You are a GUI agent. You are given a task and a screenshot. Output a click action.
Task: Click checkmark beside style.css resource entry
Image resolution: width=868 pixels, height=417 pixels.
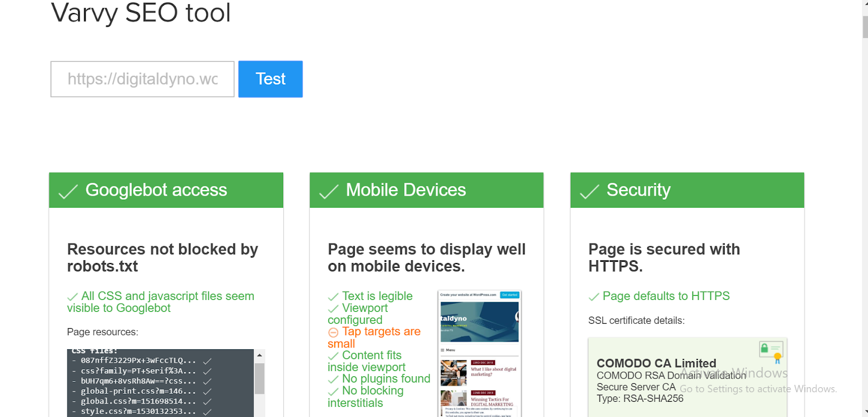point(207,412)
